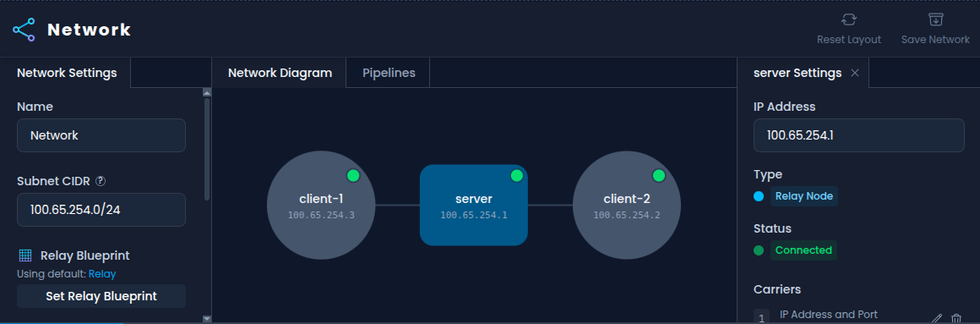Click the trash delete icon for carrier 1
980x324 pixels.
click(956, 318)
